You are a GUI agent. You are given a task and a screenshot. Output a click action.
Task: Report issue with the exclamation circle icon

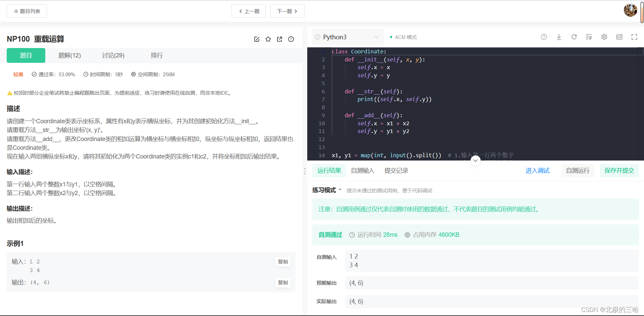point(291,39)
